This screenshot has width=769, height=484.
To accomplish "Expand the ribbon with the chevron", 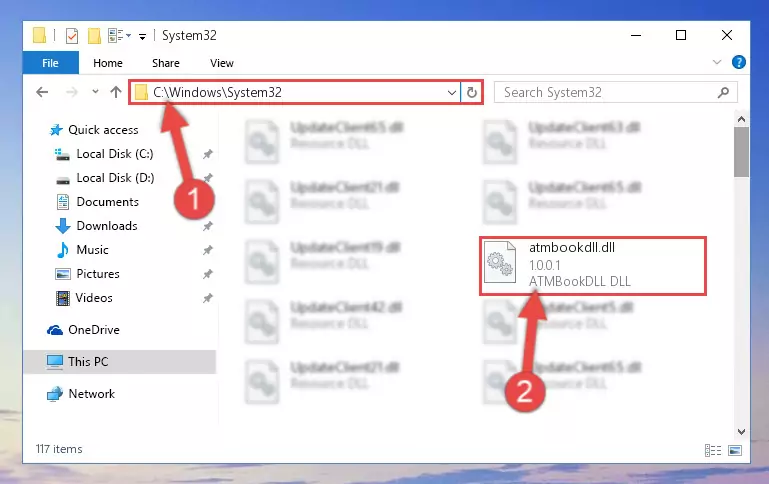I will (717, 62).
